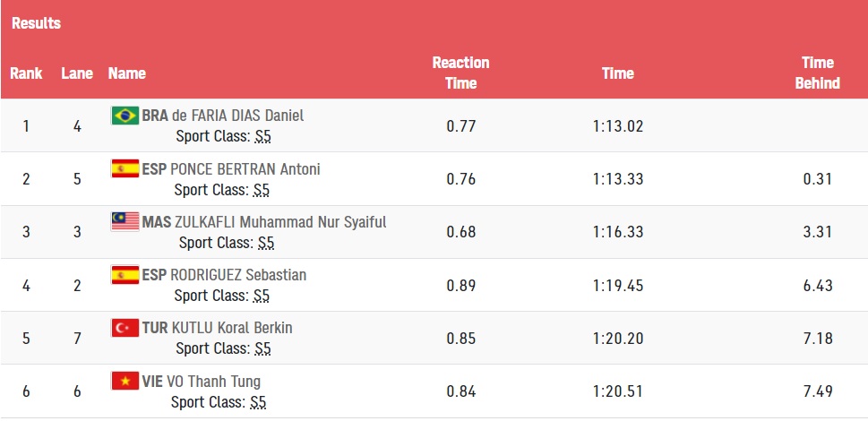Open athlete PONCE BERTRAN Antoni
The image size is (868, 421).
245,168
